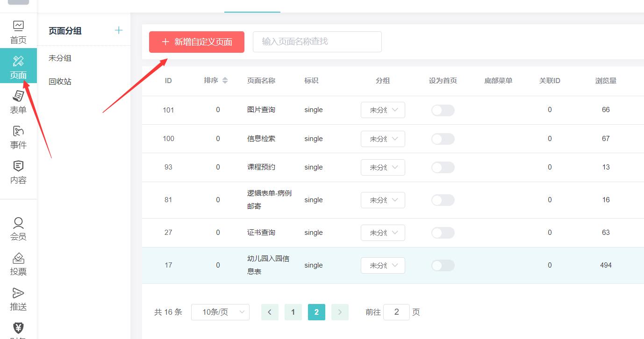Viewport: 644px width, 339px height.
Task: Open group dropdown for 证书查询 row
Action: [383, 233]
